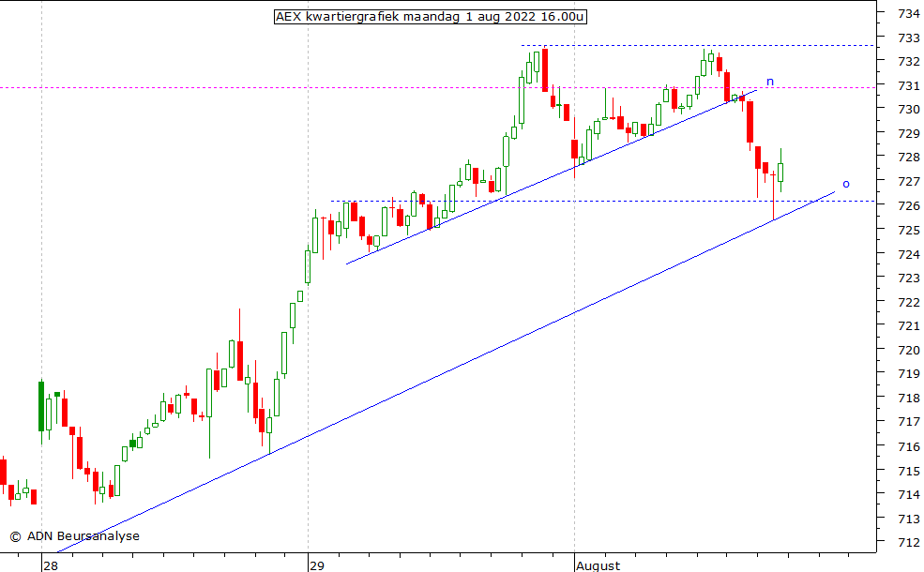Click the tall red candle at the 733 peak
924x572 pixels.
pyautogui.click(x=544, y=69)
